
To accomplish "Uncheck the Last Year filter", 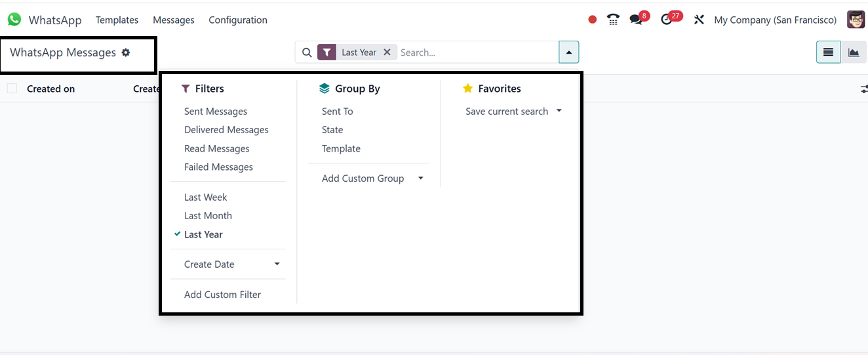I will click(x=203, y=234).
